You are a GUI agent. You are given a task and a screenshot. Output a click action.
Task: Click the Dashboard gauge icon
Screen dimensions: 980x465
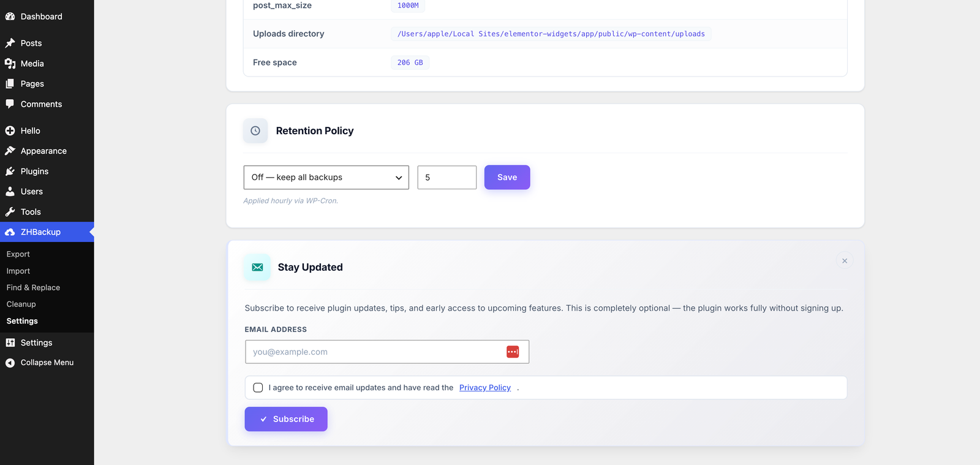click(10, 17)
